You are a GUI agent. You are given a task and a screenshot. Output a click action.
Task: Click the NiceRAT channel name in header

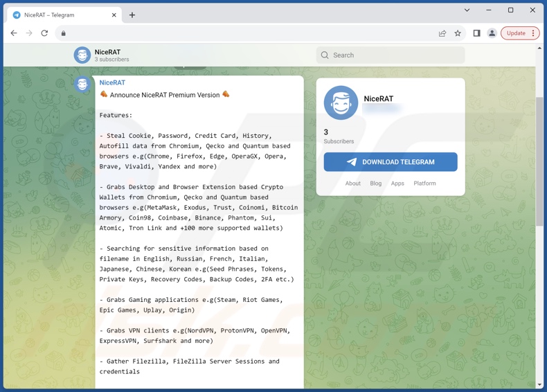(107, 52)
